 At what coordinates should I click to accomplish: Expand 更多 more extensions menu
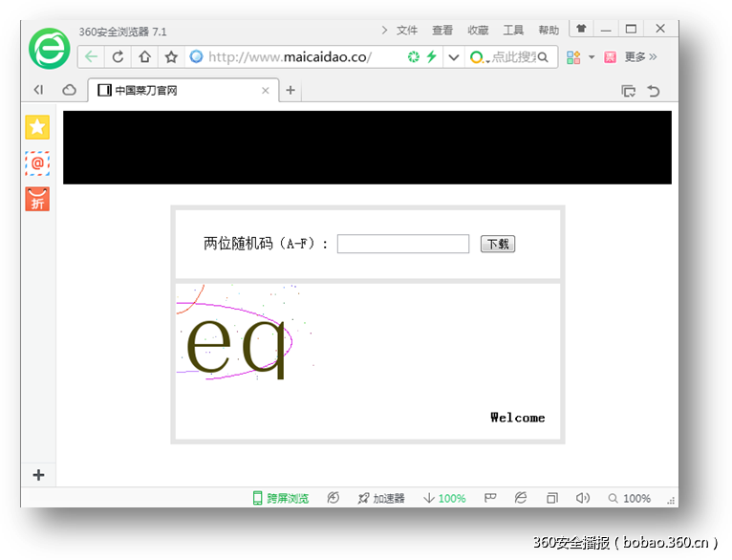tap(640, 57)
